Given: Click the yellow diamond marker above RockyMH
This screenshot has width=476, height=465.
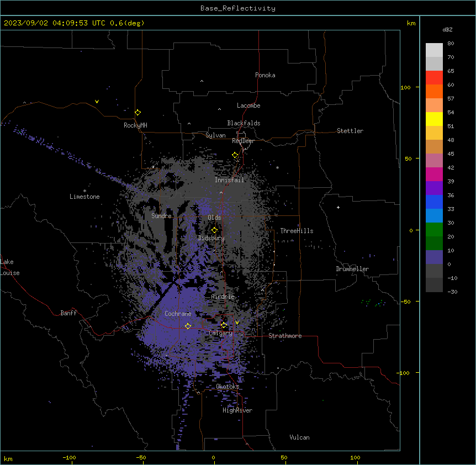Looking at the screenshot, I should 137,112.
